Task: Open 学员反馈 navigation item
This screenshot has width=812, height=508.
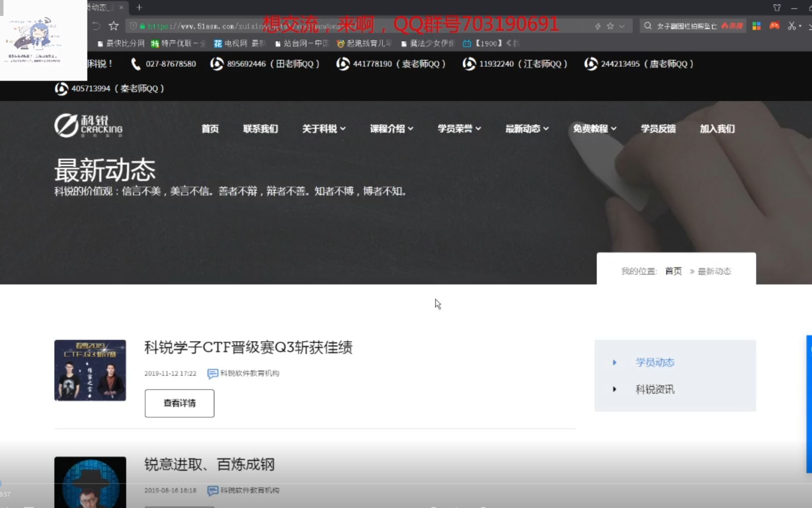Action: [658, 129]
